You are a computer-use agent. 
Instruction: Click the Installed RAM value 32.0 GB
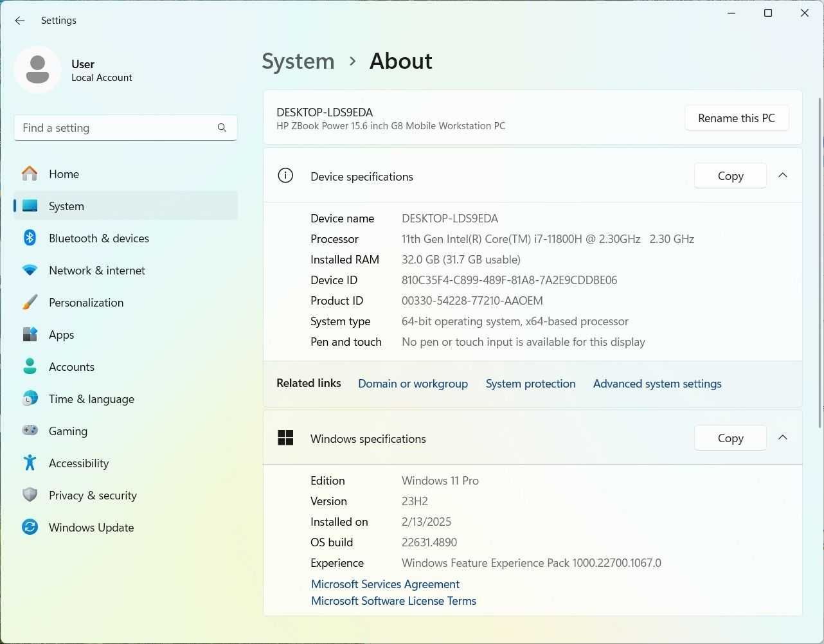coord(461,260)
